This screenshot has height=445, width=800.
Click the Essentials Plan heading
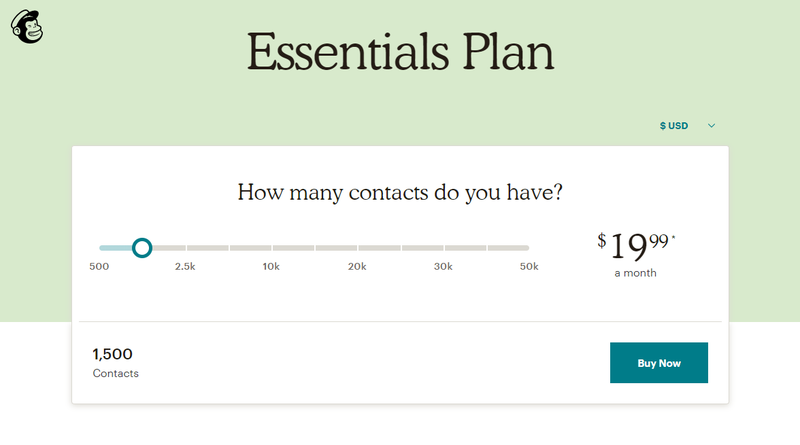click(401, 52)
